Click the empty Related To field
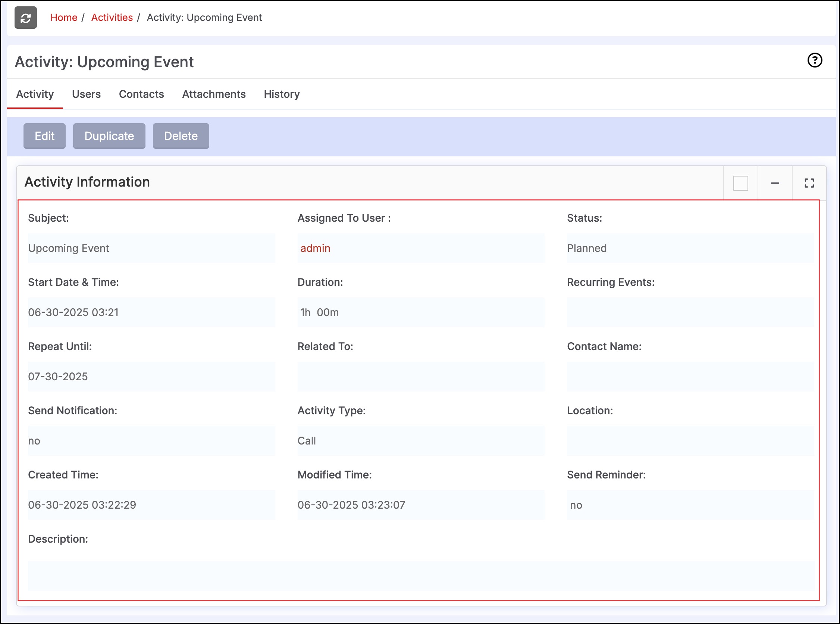This screenshot has width=840, height=624. coord(421,377)
